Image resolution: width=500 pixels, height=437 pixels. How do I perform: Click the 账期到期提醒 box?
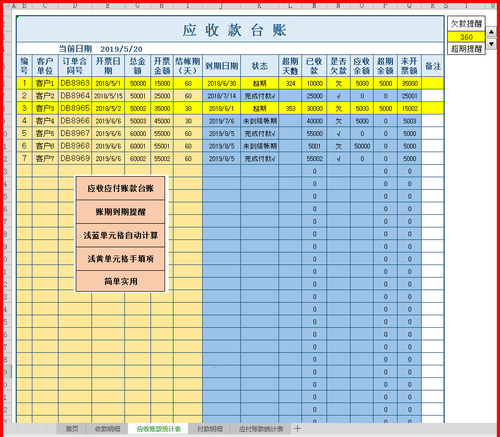click(120, 212)
